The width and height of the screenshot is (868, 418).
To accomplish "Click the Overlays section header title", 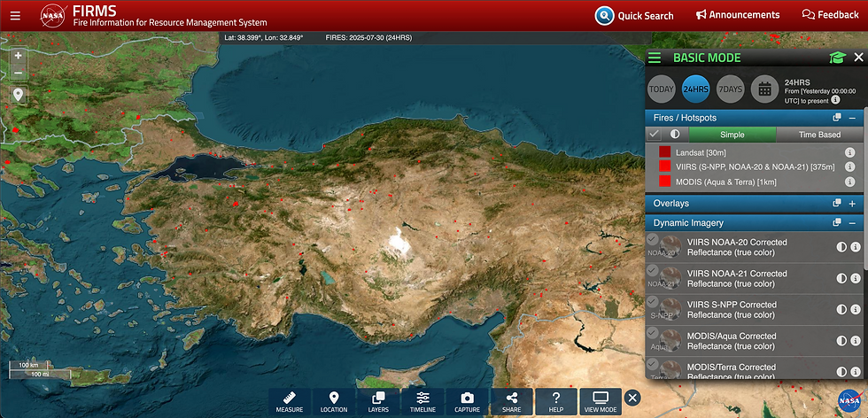I will [x=671, y=203].
